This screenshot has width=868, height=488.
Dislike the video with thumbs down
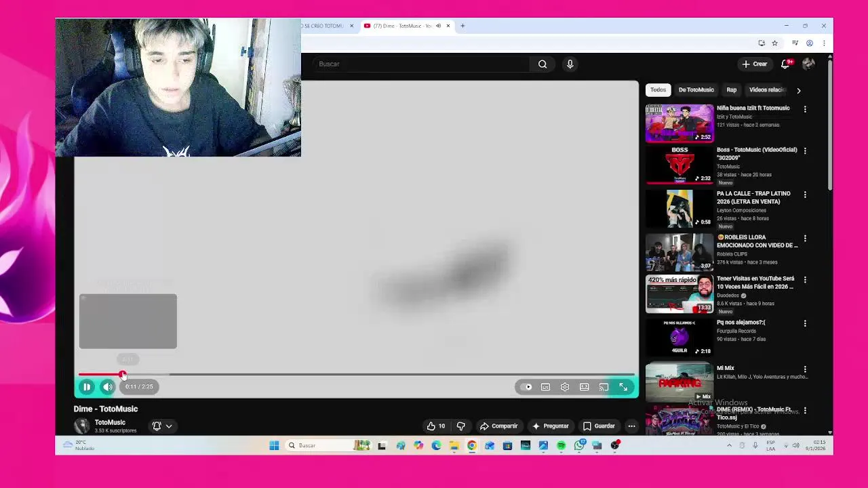[x=461, y=426]
